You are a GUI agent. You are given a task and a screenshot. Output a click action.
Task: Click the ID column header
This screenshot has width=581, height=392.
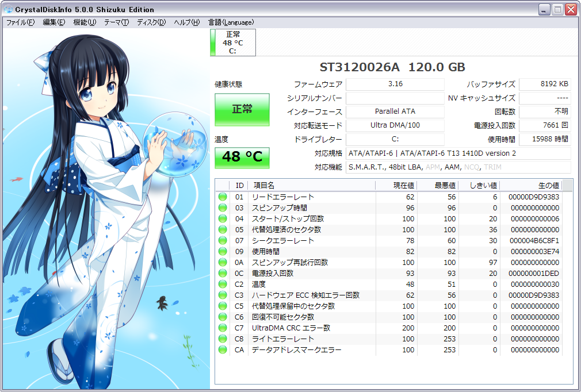click(x=239, y=186)
